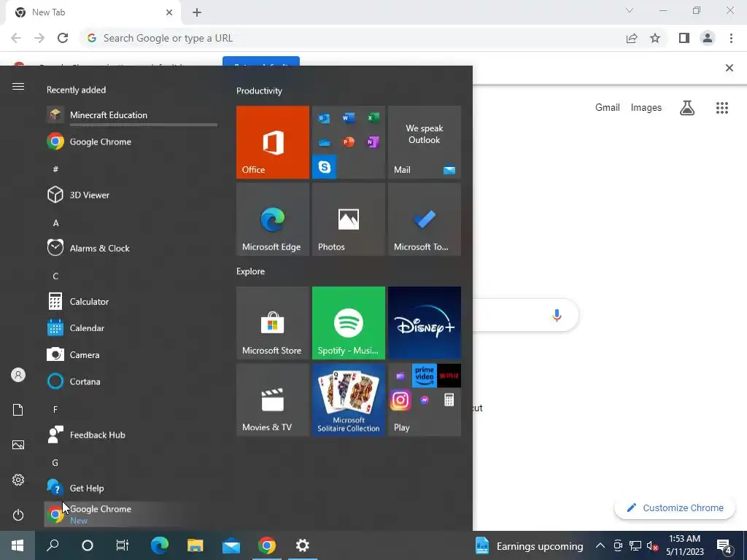Open the Photos tile
Image resolution: width=747 pixels, height=560 pixels.
[348, 219]
